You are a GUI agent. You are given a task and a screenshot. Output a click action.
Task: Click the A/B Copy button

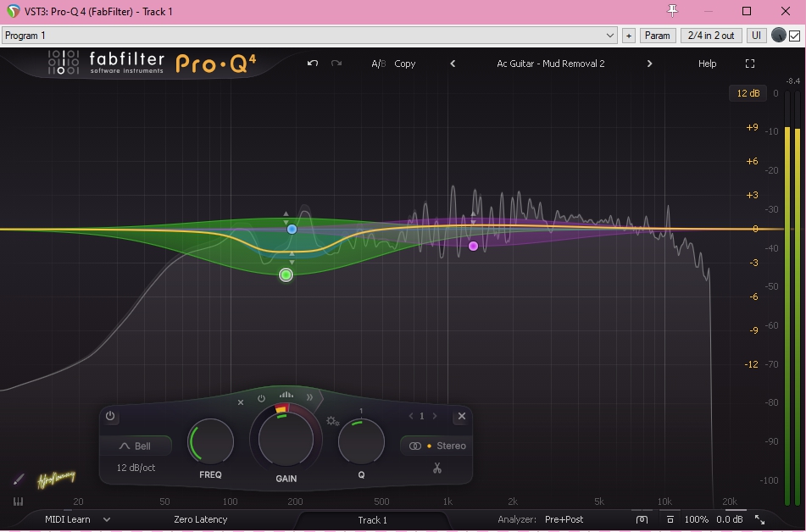click(x=404, y=64)
